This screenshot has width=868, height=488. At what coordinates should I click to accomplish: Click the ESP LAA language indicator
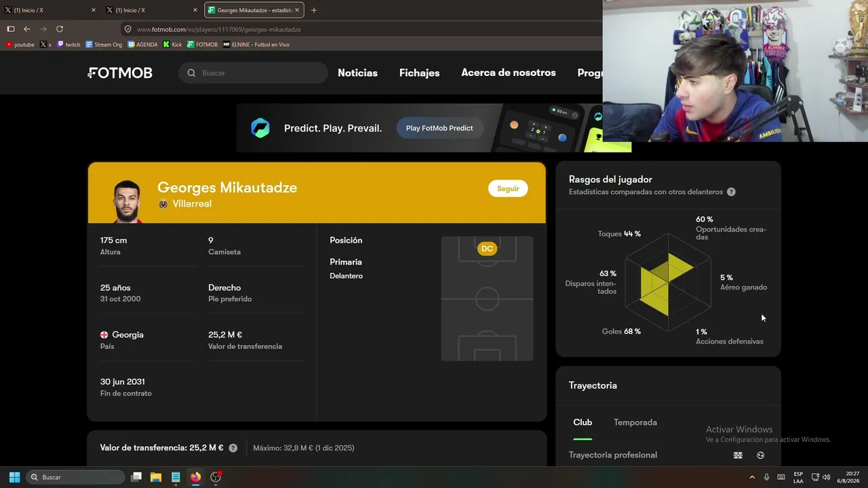[798, 477]
